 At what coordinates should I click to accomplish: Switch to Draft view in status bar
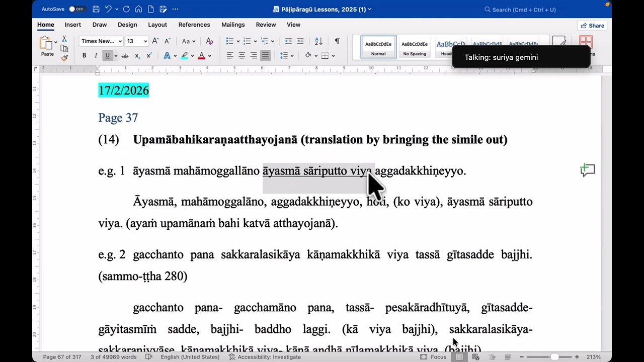(x=508, y=357)
